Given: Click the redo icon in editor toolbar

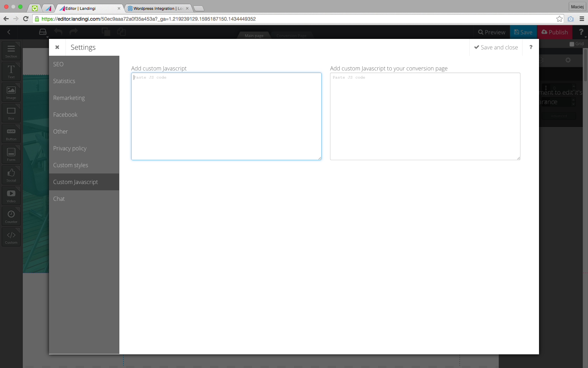Looking at the screenshot, I should click(73, 32).
